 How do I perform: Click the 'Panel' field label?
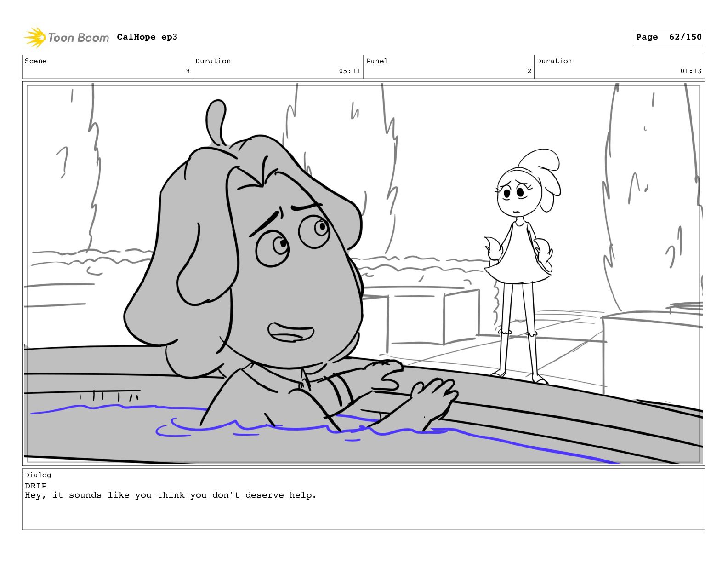pos(377,61)
